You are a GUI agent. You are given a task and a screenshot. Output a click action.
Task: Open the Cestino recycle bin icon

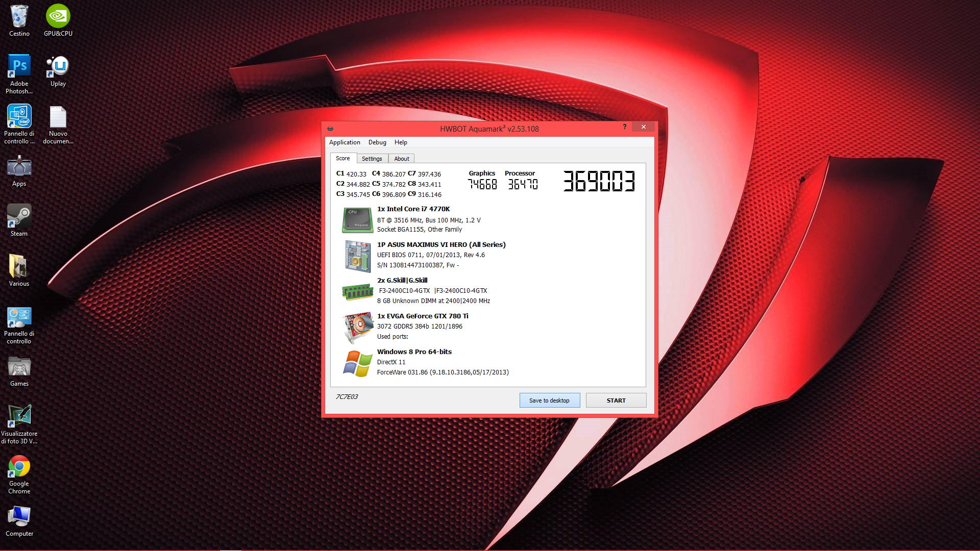pyautogui.click(x=19, y=20)
